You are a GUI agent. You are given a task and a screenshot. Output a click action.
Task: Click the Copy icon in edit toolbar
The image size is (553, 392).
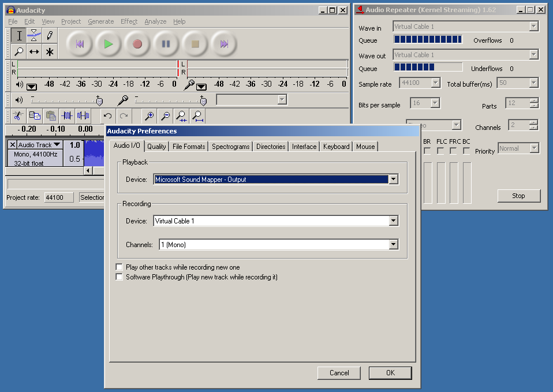(x=34, y=115)
